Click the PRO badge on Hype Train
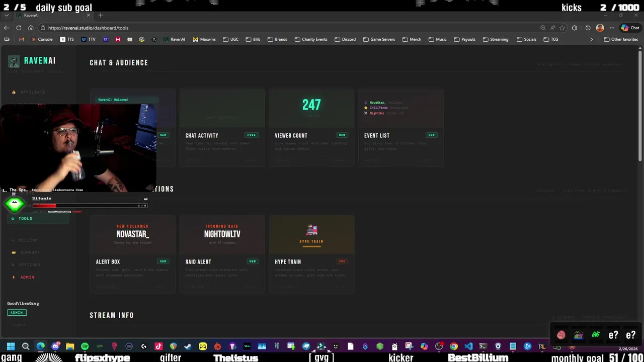Screen dimensions: 644x362 (342, 261)
